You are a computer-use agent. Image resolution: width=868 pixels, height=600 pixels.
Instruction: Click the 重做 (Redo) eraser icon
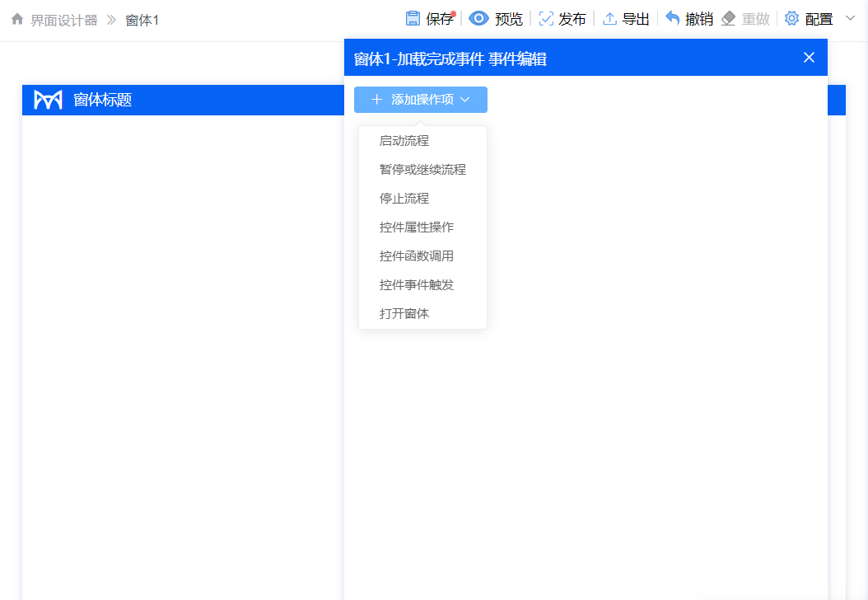[730, 17]
